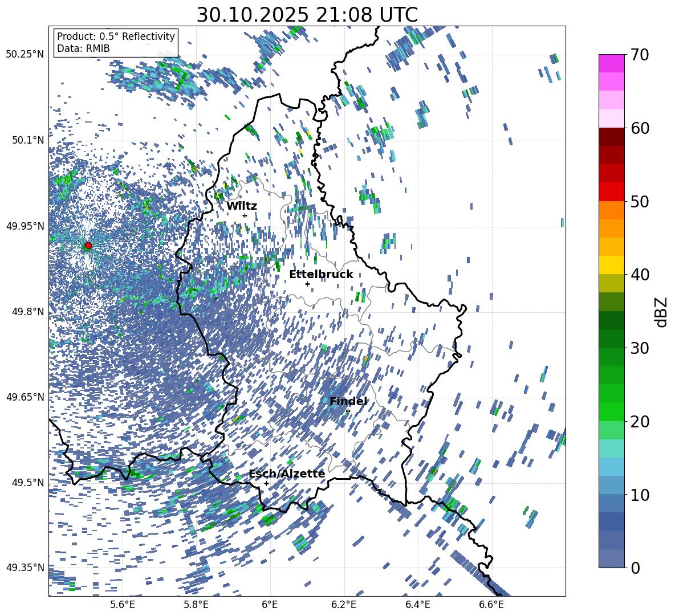Click the cross marker below Ettelbruck
Image resolution: width=675 pixels, height=616 pixels.
(307, 284)
